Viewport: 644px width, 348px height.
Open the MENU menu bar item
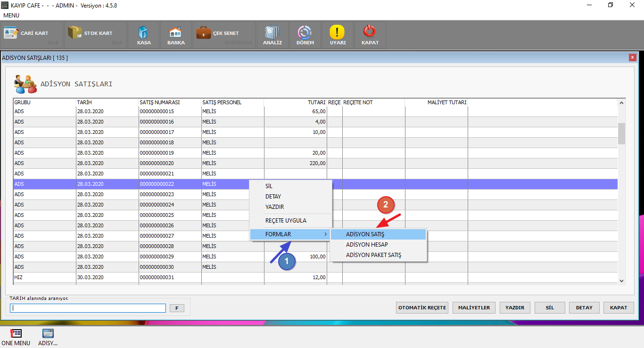[x=11, y=15]
